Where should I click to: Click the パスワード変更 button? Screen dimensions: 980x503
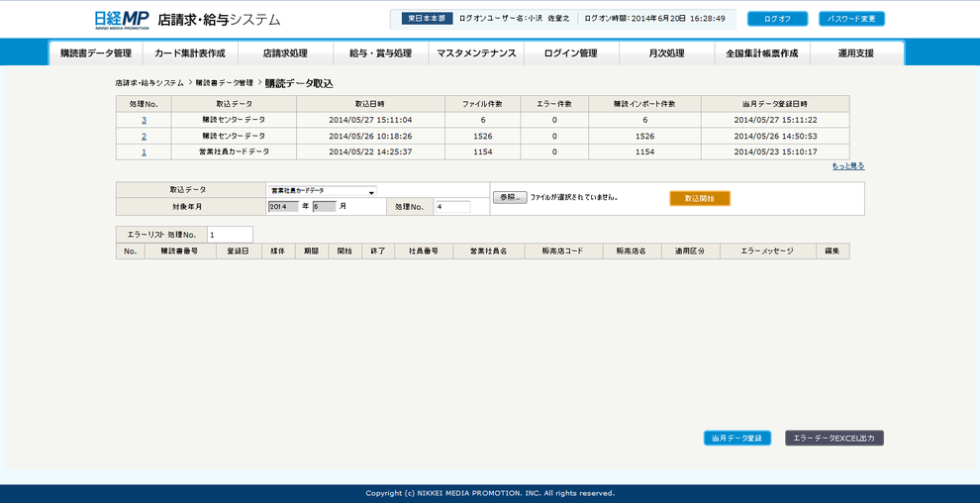click(852, 19)
